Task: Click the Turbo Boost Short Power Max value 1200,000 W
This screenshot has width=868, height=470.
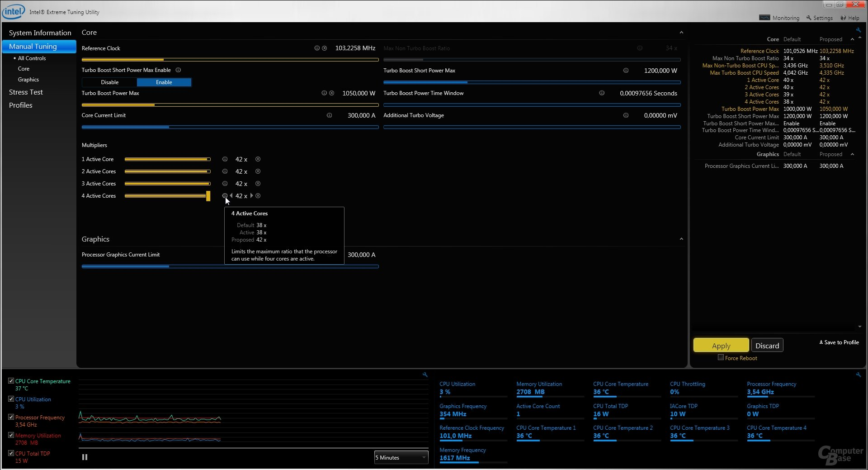Action: tap(660, 71)
